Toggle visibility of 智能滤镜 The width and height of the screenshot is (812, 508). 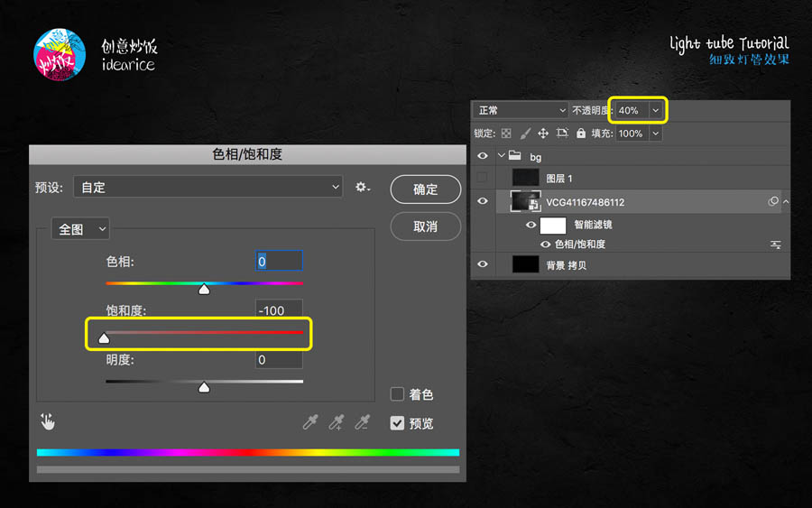coord(531,225)
